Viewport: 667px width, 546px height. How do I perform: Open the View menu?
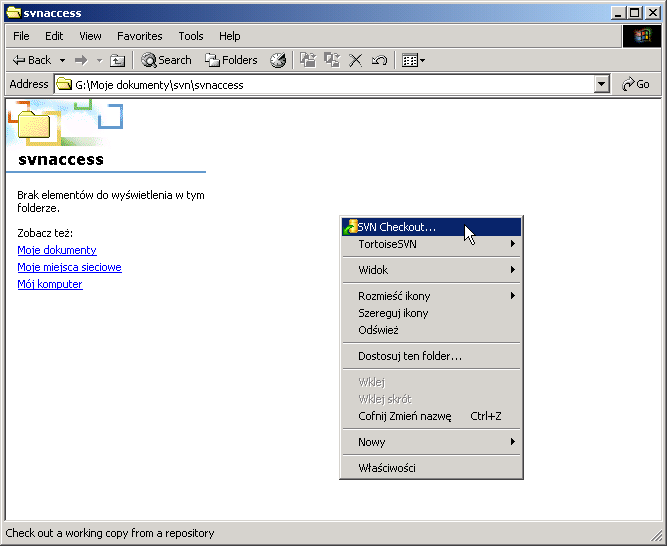[x=90, y=36]
